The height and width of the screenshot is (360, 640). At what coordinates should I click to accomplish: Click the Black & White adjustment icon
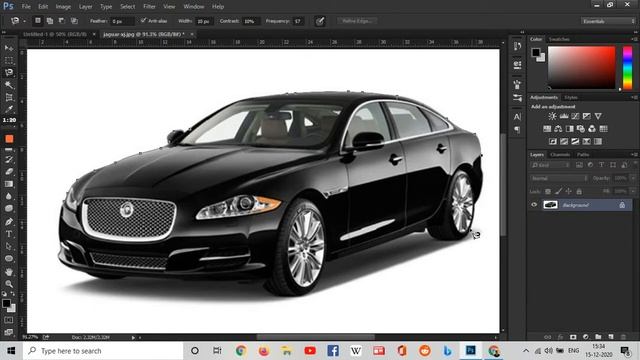[569, 129]
